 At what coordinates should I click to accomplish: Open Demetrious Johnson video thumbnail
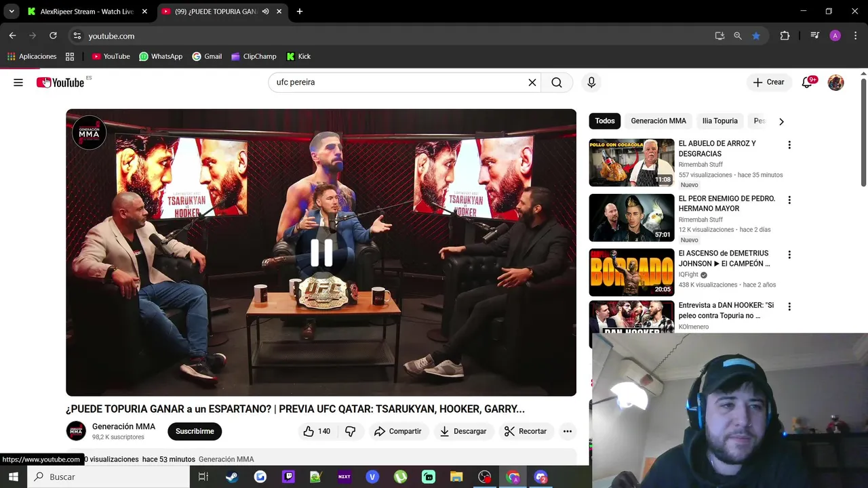(631, 272)
